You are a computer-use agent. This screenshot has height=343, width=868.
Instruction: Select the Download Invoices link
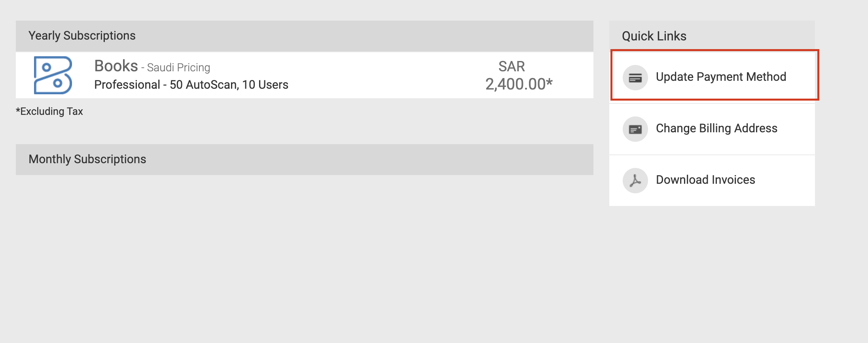pyautogui.click(x=705, y=180)
